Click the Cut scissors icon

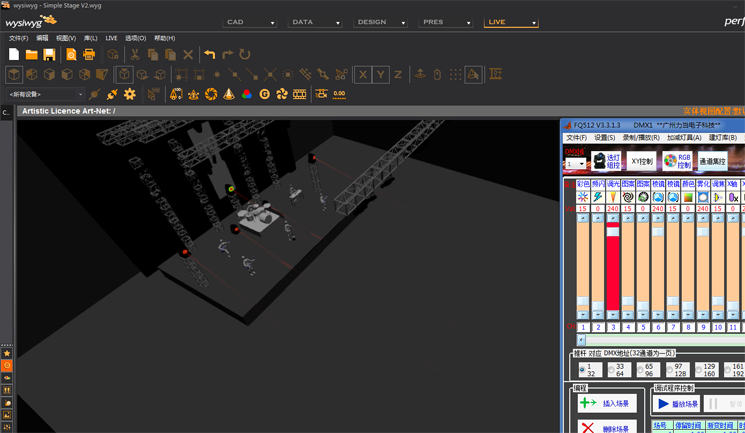tap(135, 55)
